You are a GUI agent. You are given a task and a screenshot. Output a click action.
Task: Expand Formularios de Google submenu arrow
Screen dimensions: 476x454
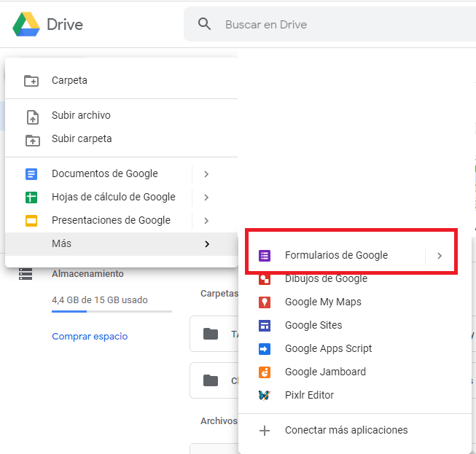440,256
